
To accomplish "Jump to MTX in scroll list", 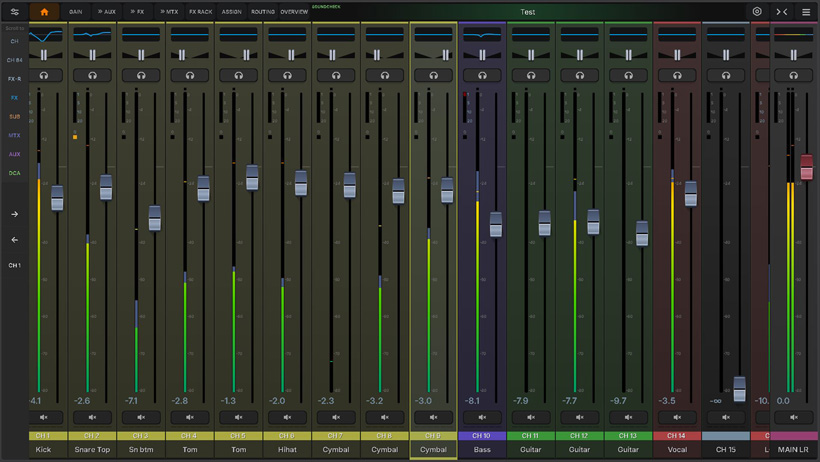I will pyautogui.click(x=15, y=136).
